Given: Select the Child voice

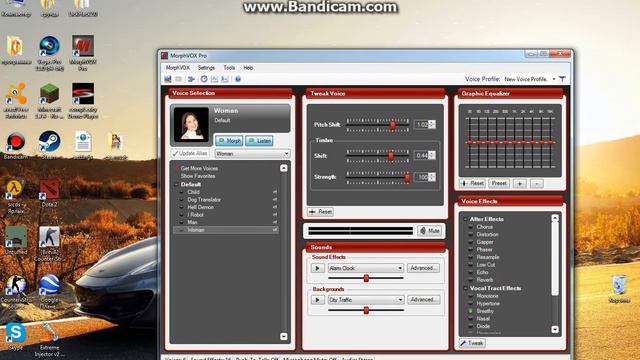Looking at the screenshot, I should (193, 192).
